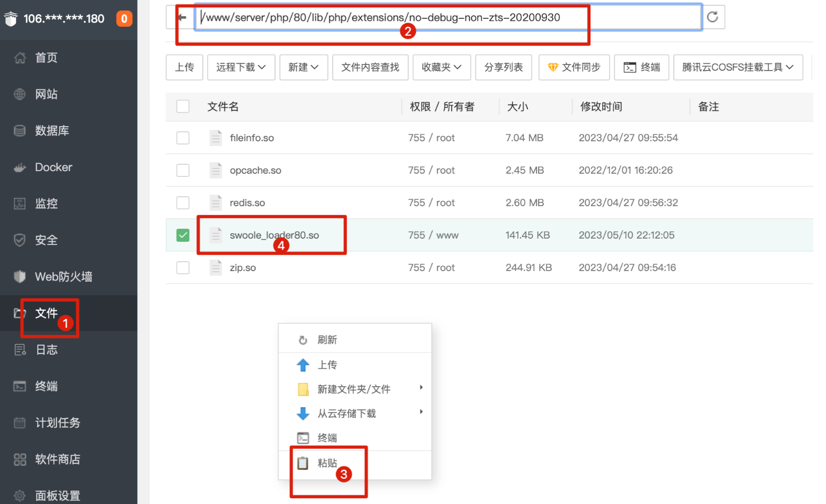Check the box for fileinfo.so

click(183, 138)
